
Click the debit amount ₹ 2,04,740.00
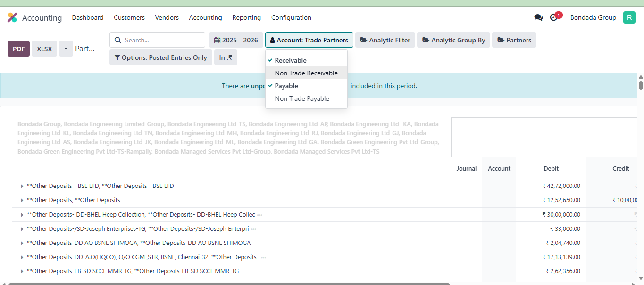(x=563, y=243)
